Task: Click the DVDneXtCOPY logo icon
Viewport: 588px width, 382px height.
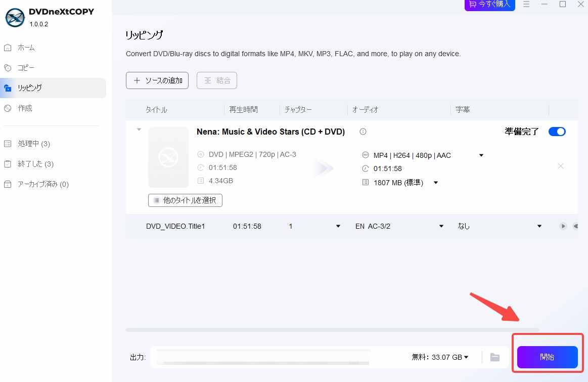Action: (15, 17)
